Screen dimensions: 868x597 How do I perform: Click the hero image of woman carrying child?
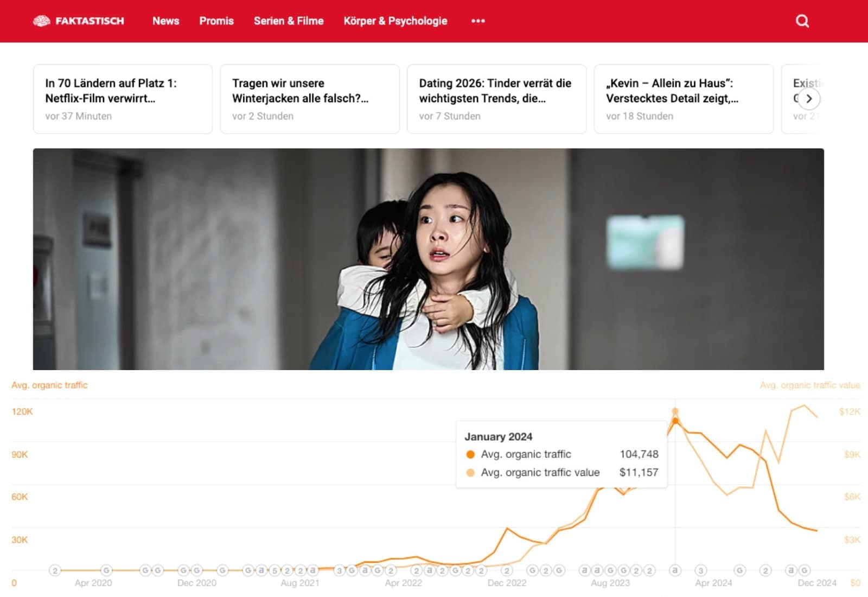pos(429,259)
